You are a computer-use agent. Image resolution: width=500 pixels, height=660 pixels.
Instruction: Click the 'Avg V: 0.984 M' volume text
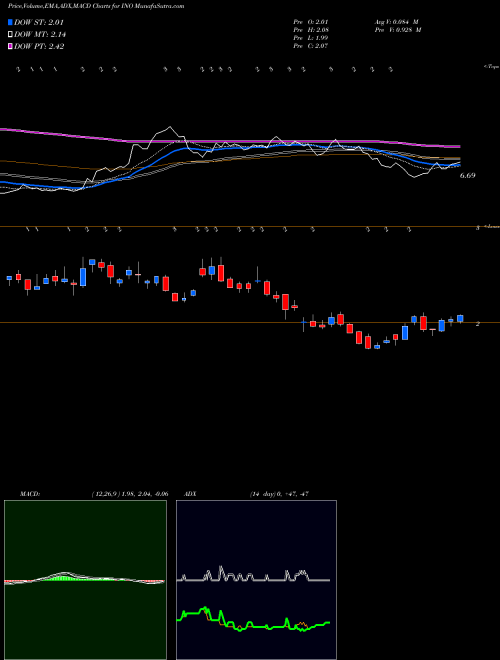[397, 22]
